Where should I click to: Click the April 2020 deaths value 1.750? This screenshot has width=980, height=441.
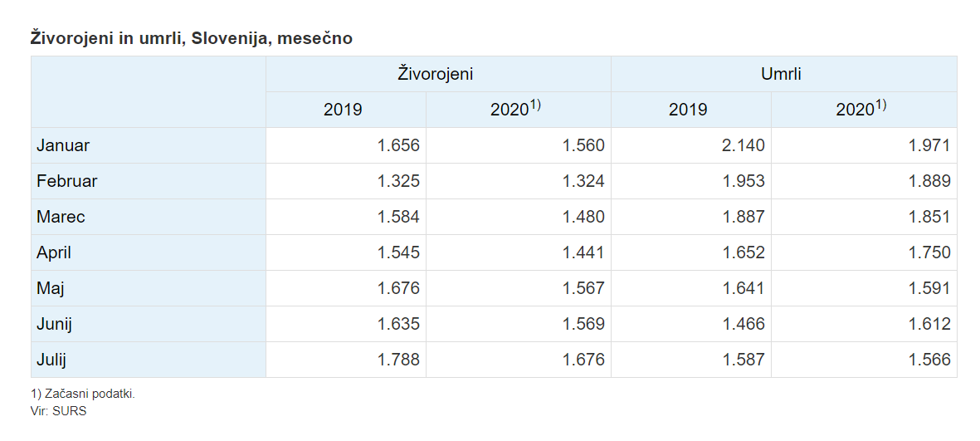click(929, 252)
